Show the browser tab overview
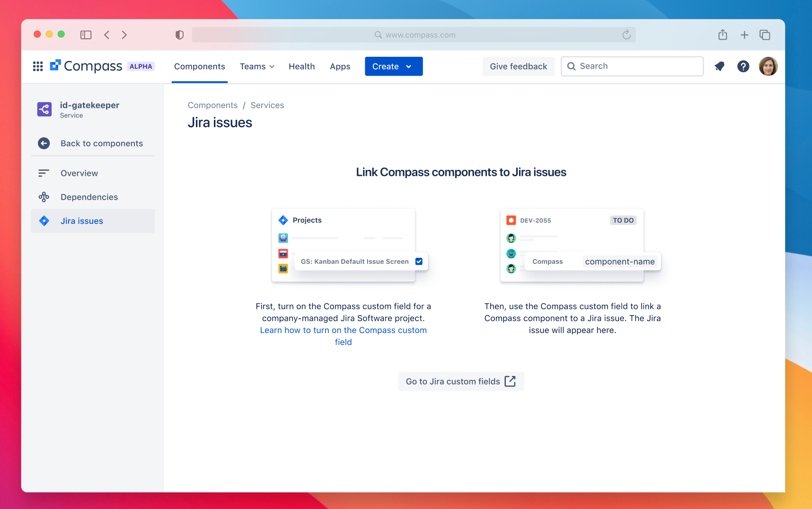 coord(765,35)
